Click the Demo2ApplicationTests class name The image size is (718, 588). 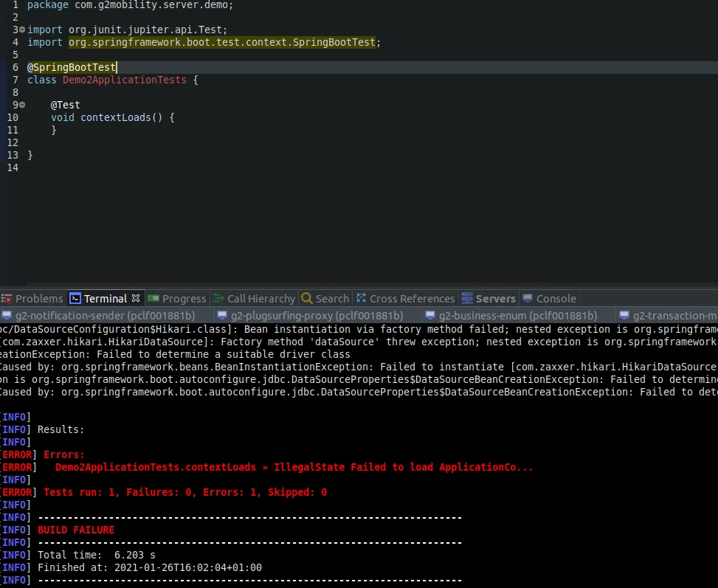[125, 80]
